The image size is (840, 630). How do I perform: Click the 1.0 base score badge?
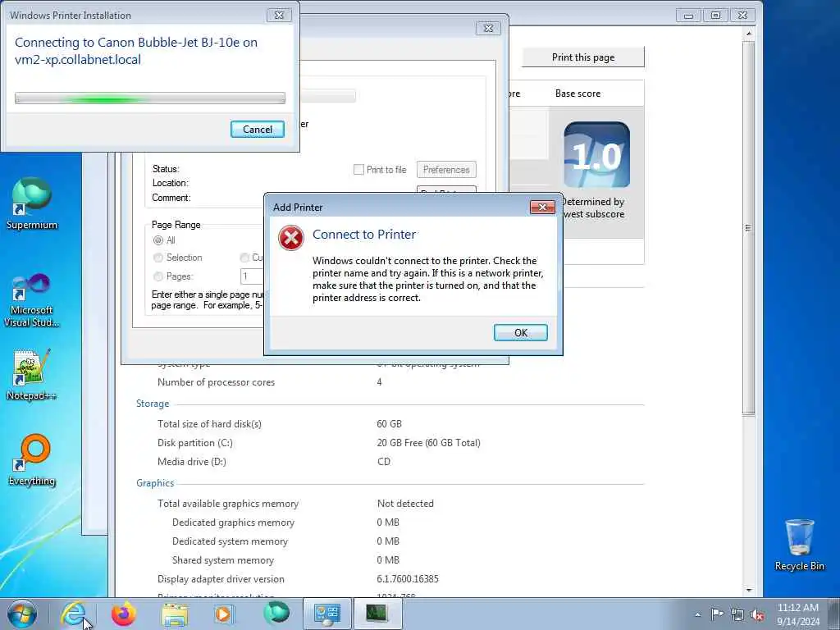click(597, 154)
